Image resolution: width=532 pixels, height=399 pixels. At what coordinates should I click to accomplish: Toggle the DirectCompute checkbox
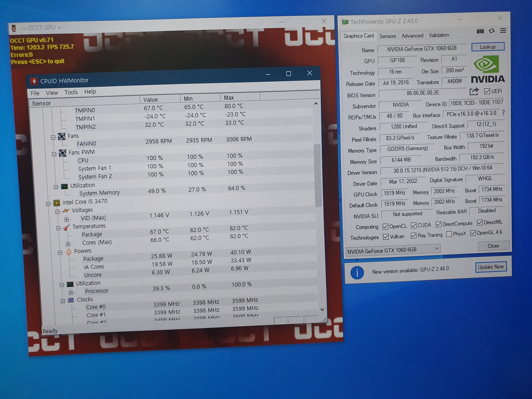tap(438, 224)
